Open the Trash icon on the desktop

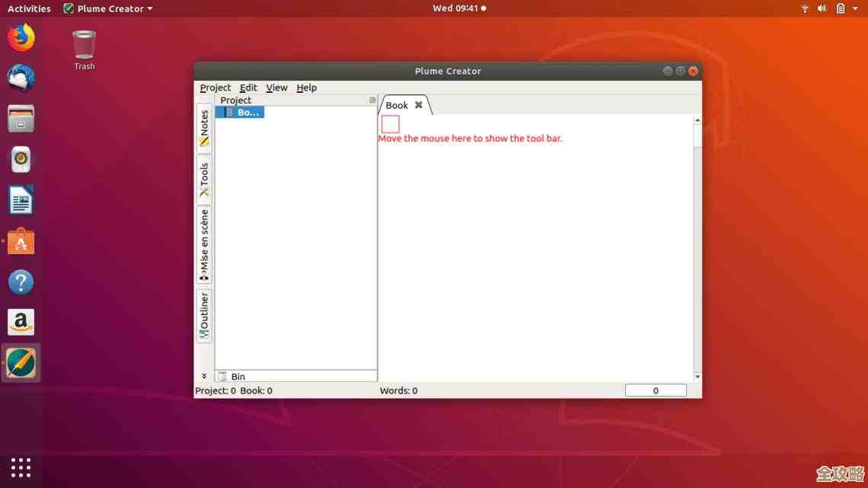[84, 46]
